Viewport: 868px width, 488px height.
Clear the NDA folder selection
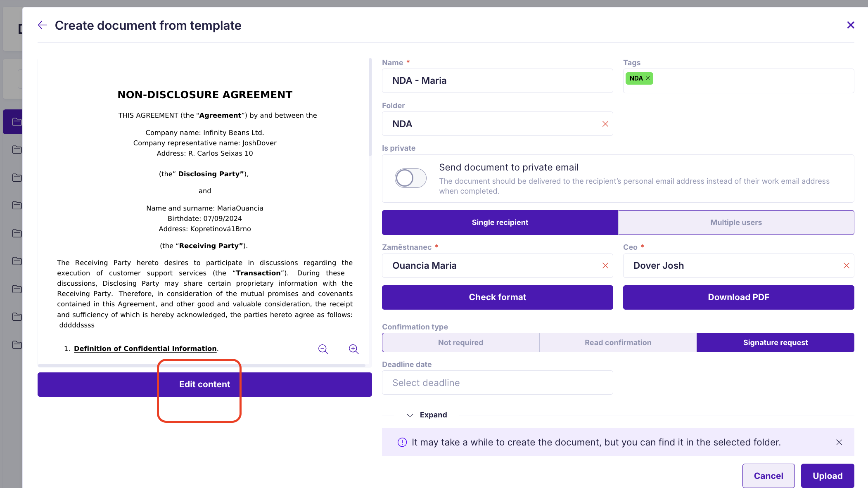(x=605, y=124)
